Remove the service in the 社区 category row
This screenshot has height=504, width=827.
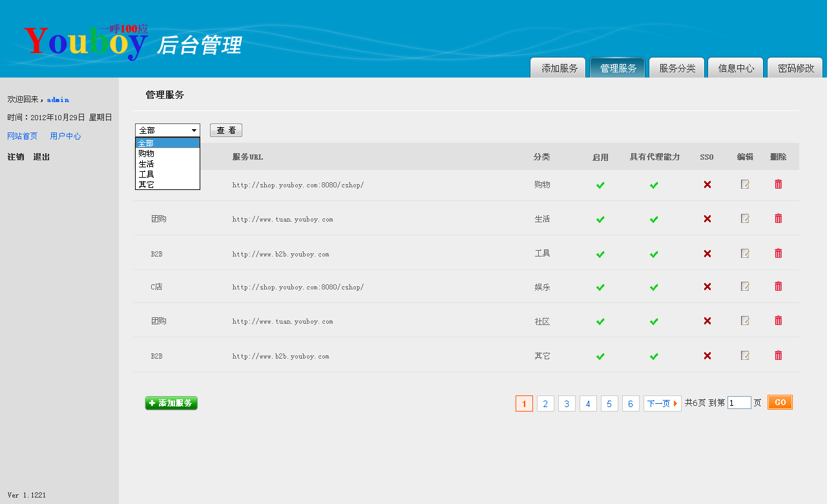point(778,320)
